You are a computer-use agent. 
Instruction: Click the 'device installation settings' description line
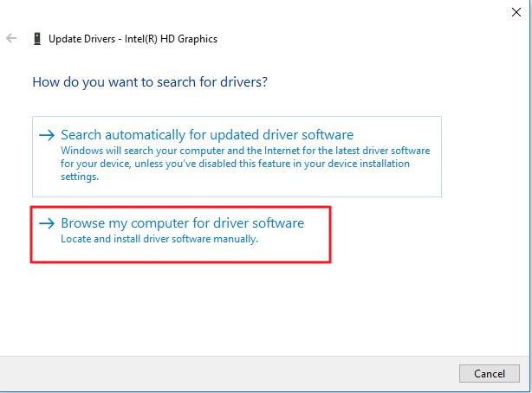click(x=80, y=177)
